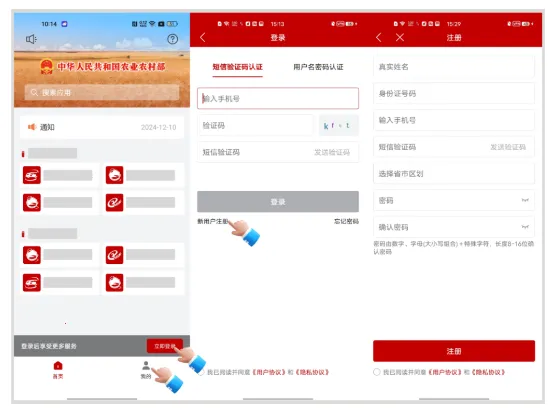Focus the 输入手机号 field on the register screen

coord(454,120)
